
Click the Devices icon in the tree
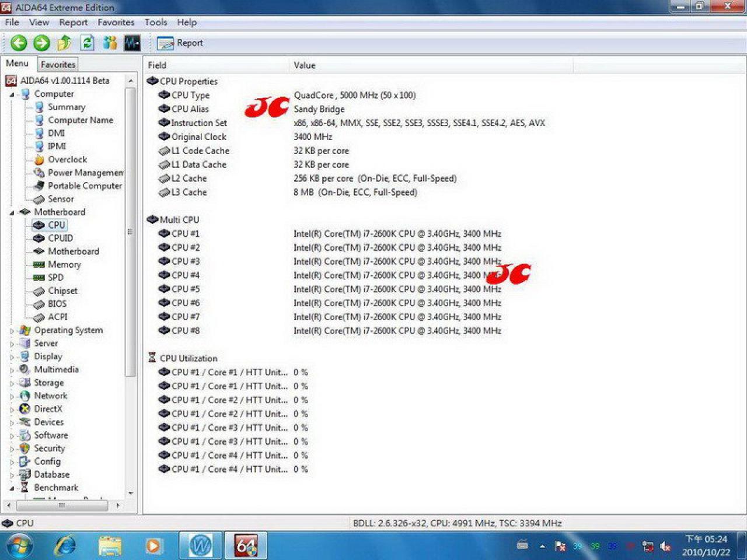click(x=25, y=422)
